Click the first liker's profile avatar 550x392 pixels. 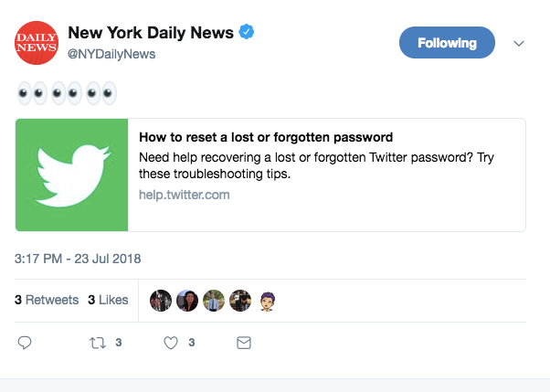click(161, 301)
